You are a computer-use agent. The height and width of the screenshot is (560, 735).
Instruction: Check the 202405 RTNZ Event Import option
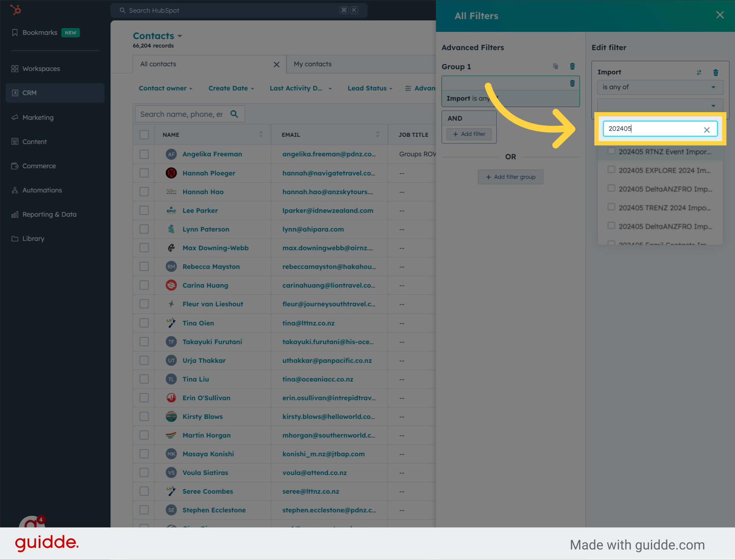click(611, 151)
